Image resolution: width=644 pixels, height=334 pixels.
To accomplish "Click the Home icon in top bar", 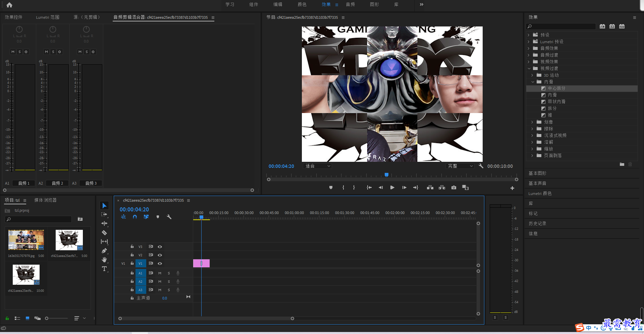I will pos(9,5).
